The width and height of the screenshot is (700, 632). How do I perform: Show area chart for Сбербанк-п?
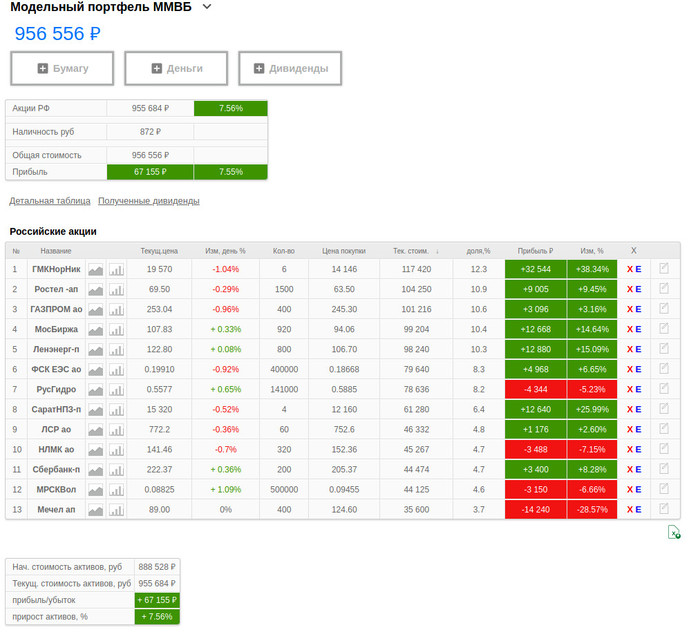point(96,469)
